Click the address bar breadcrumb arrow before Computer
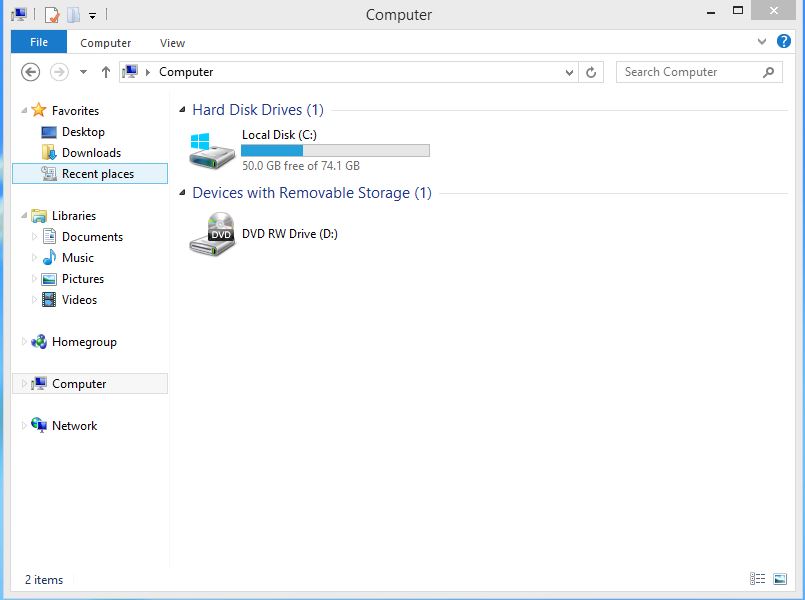805x600 pixels. 148,72
